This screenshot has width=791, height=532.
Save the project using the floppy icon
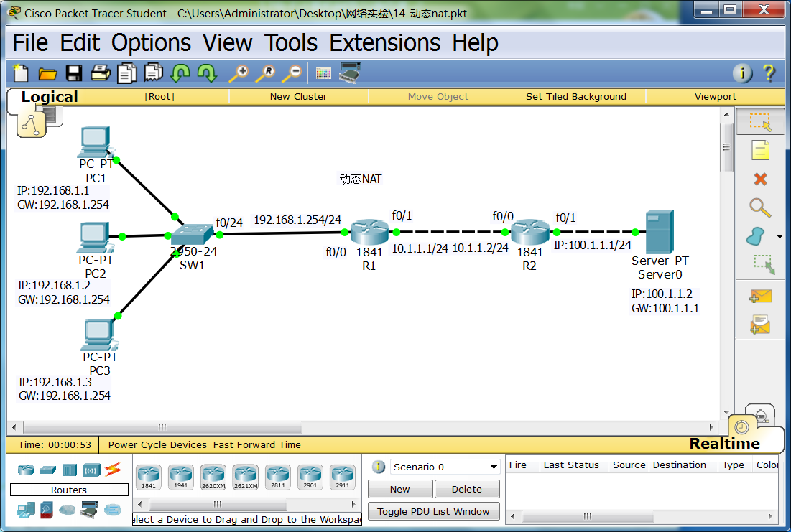coord(74,74)
